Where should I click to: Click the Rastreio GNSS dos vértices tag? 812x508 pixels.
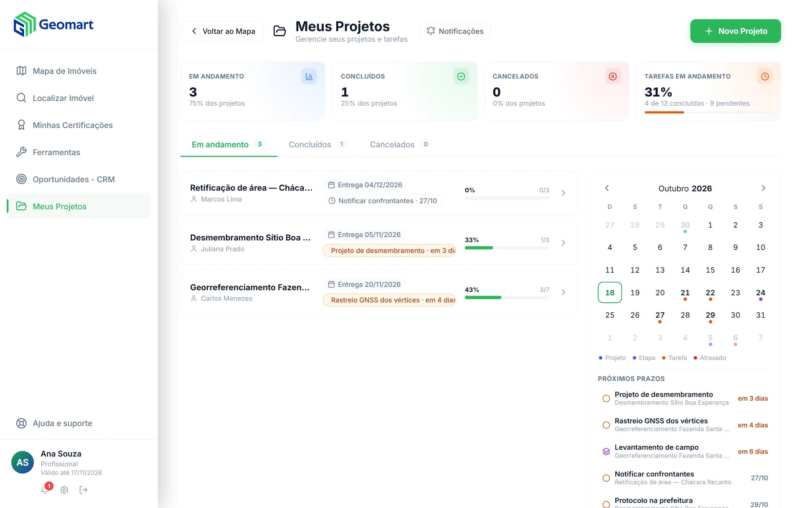pos(389,300)
